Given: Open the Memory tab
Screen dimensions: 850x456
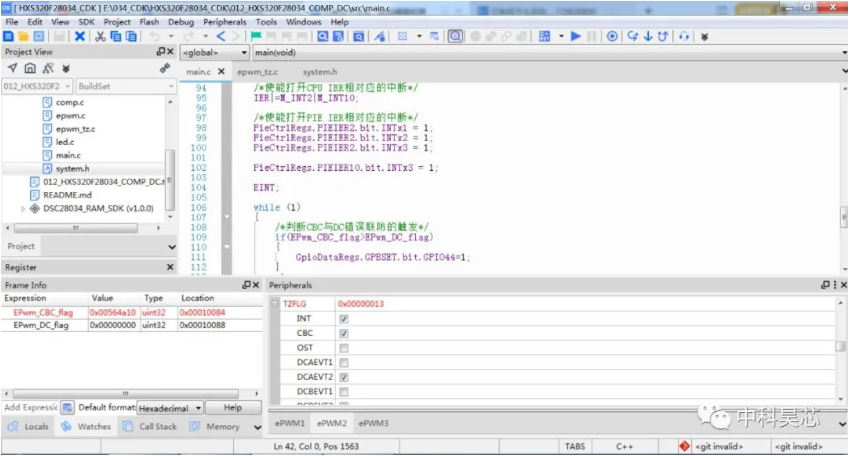Looking at the screenshot, I should [215, 427].
